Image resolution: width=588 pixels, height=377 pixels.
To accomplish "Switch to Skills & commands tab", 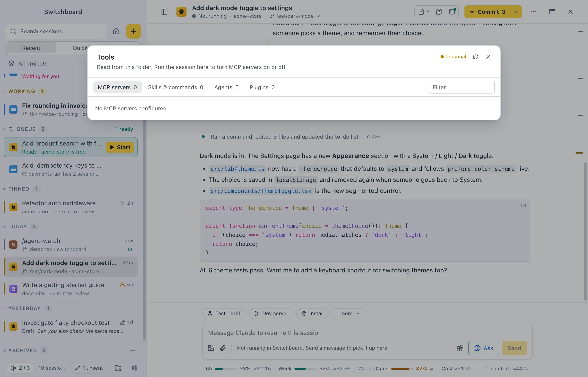I will coord(175,87).
